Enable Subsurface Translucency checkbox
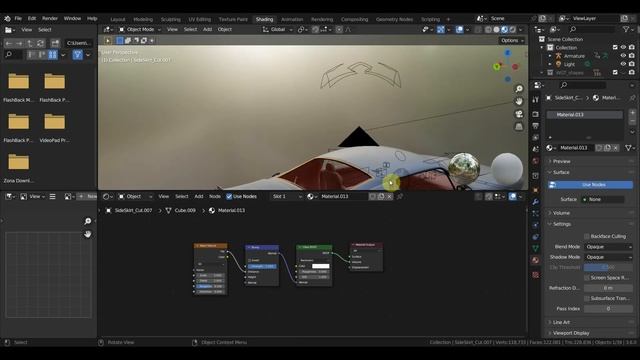 point(587,299)
